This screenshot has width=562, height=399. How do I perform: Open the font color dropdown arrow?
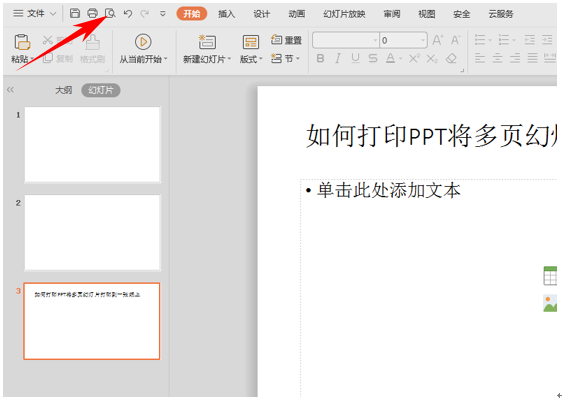click(400, 59)
